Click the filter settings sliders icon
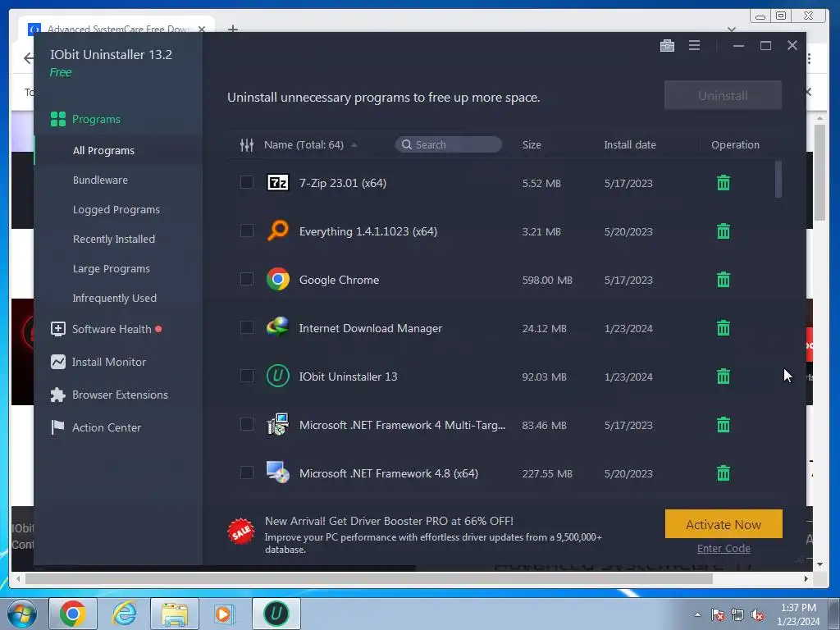The height and width of the screenshot is (630, 840). (x=246, y=144)
